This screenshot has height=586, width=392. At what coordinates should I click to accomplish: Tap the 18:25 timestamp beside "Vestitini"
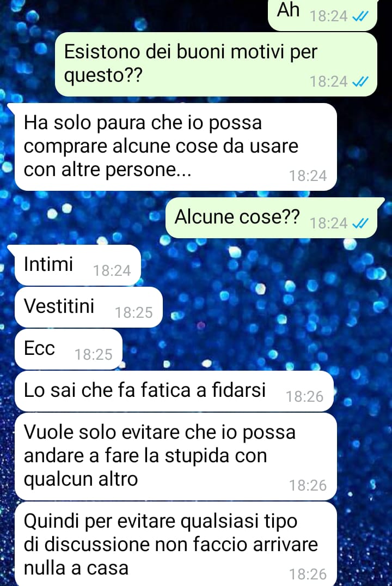133,313
